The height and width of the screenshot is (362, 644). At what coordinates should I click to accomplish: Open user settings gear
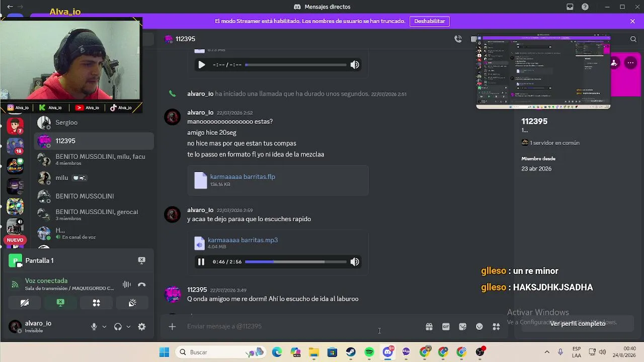pos(142,327)
